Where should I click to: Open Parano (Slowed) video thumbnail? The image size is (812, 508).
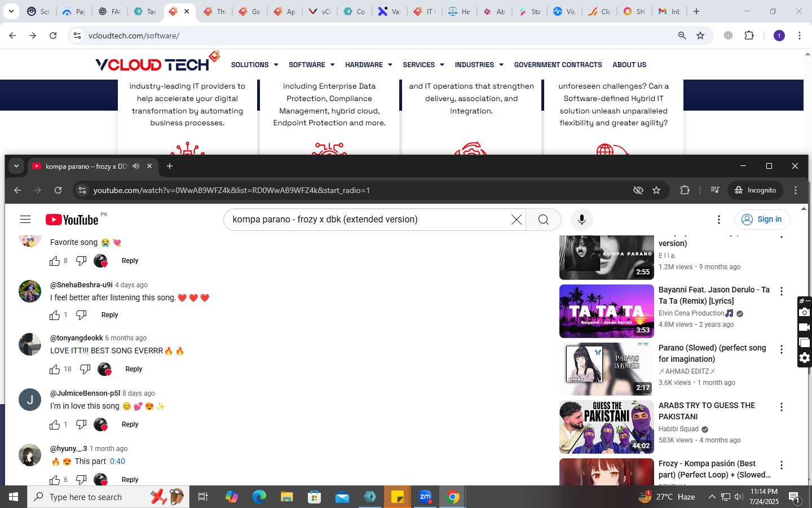[606, 369]
